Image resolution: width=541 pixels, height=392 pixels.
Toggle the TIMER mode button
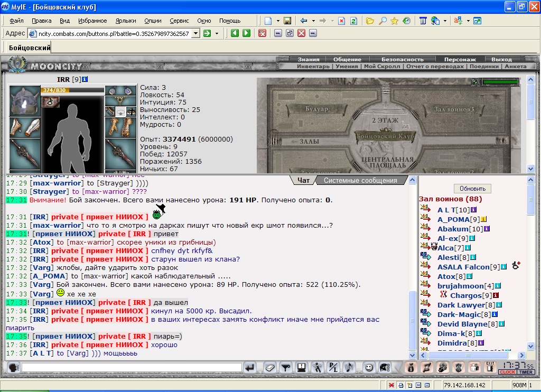point(526,372)
